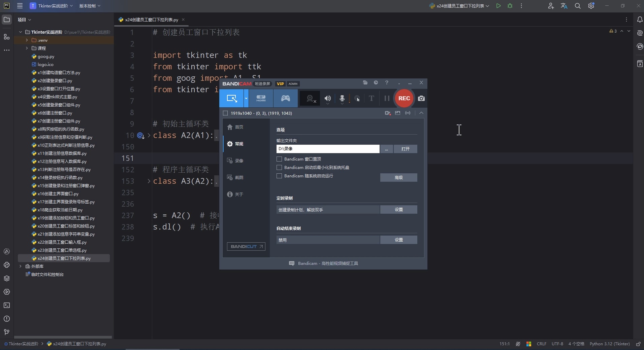This screenshot has width=644, height=350.
Task: Open Bandicam help question mark
Action: (x=387, y=82)
